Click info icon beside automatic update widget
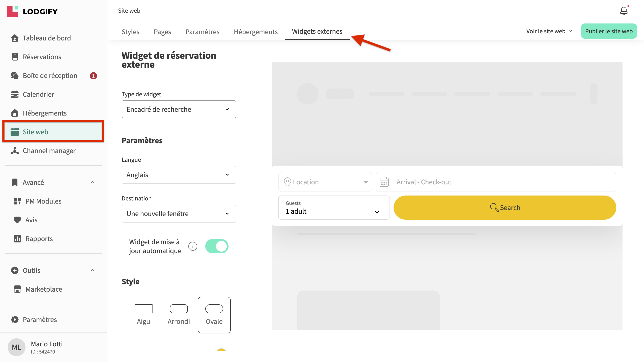 tap(193, 246)
